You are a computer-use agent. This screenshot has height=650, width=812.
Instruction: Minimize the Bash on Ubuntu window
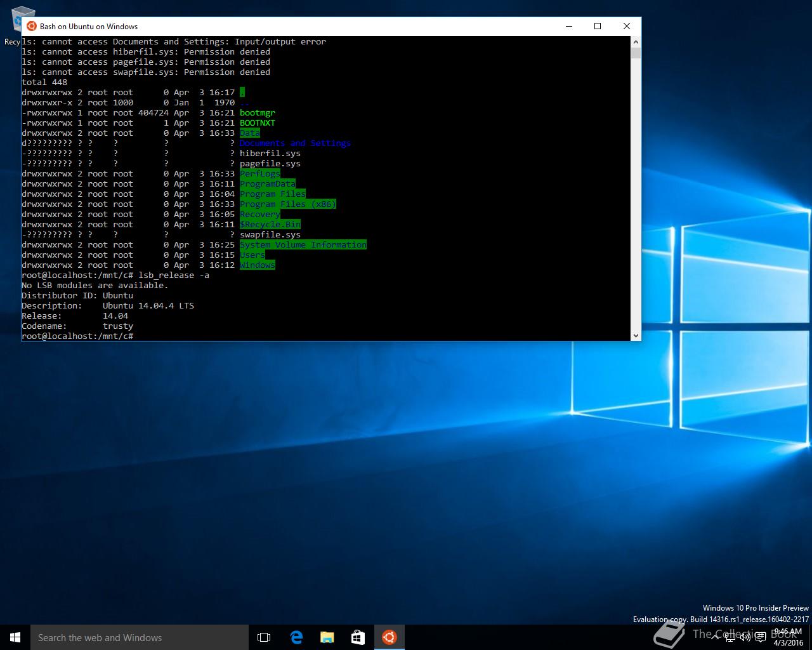coord(568,26)
